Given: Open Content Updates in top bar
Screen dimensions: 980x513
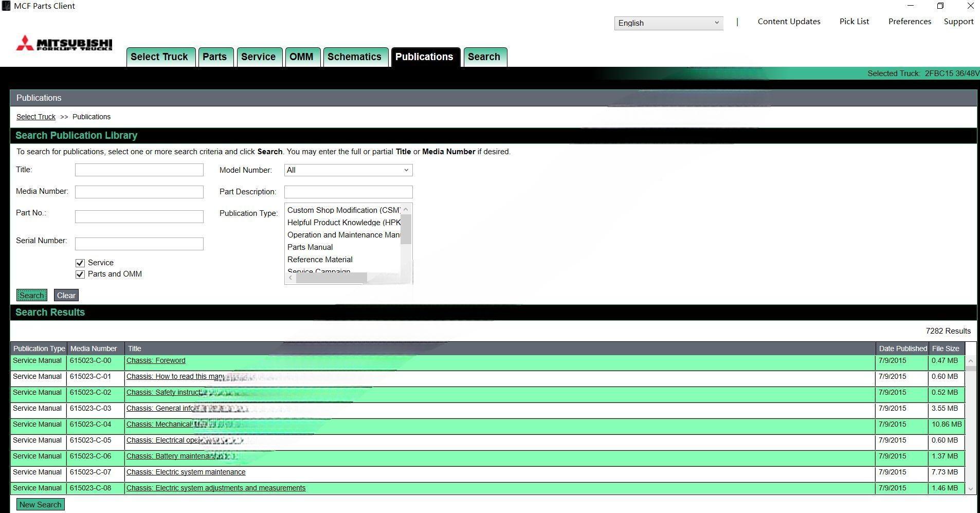Looking at the screenshot, I should pyautogui.click(x=789, y=22).
